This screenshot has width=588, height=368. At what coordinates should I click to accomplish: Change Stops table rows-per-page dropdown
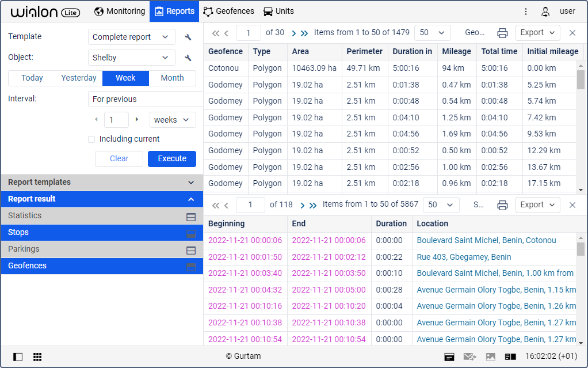pos(441,205)
